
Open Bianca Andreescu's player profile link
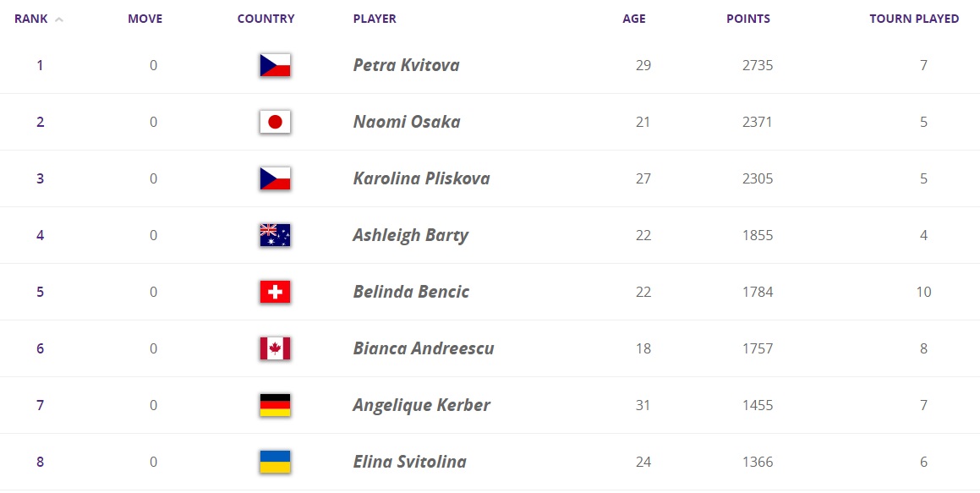click(x=423, y=348)
